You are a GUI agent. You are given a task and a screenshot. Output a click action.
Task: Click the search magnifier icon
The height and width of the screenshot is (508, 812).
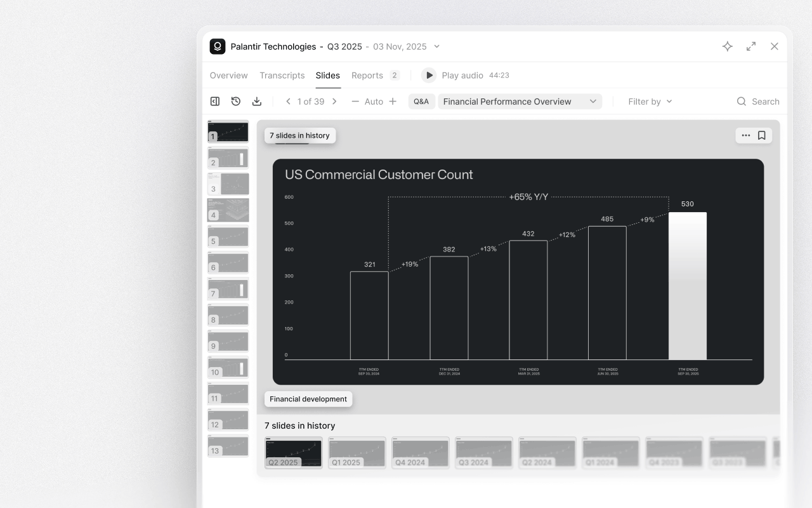click(x=742, y=102)
